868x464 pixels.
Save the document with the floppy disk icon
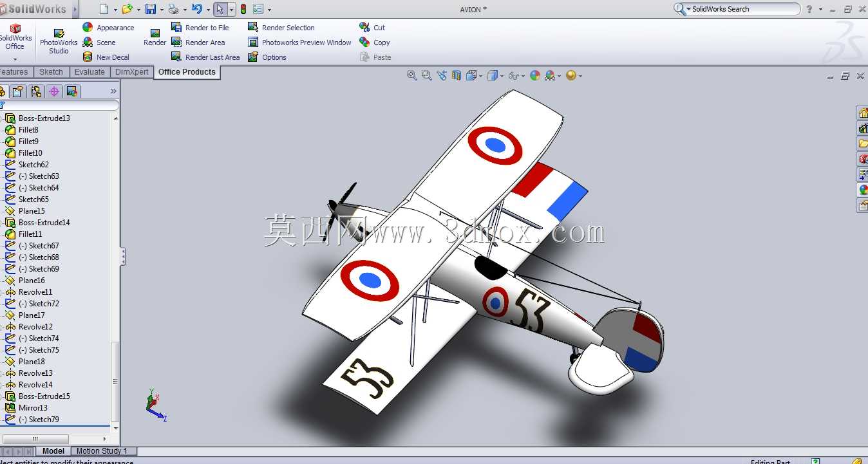tap(151, 9)
